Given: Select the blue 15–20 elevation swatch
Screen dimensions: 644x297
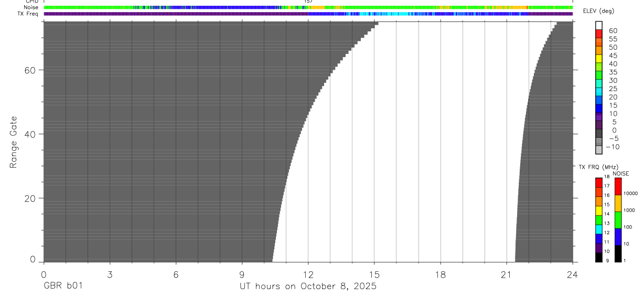Looking at the screenshot, I should pyautogui.click(x=599, y=100).
